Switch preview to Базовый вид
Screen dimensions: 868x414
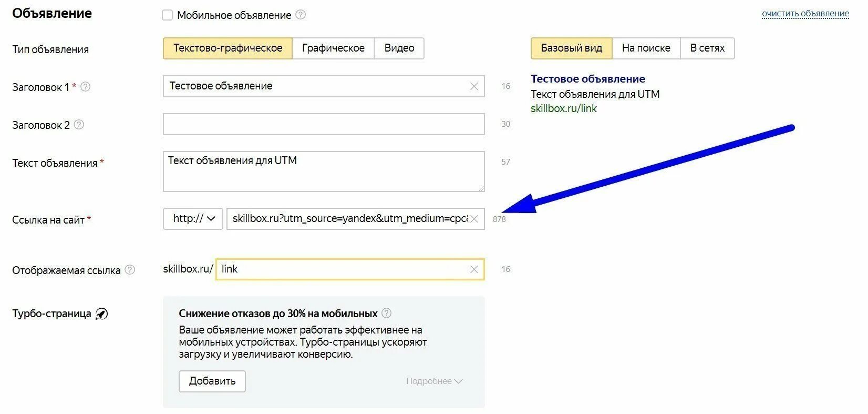click(572, 48)
